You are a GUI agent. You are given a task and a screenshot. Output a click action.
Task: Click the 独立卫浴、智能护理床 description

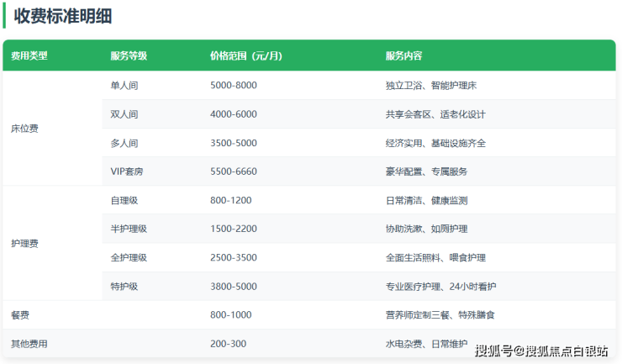[x=431, y=86]
